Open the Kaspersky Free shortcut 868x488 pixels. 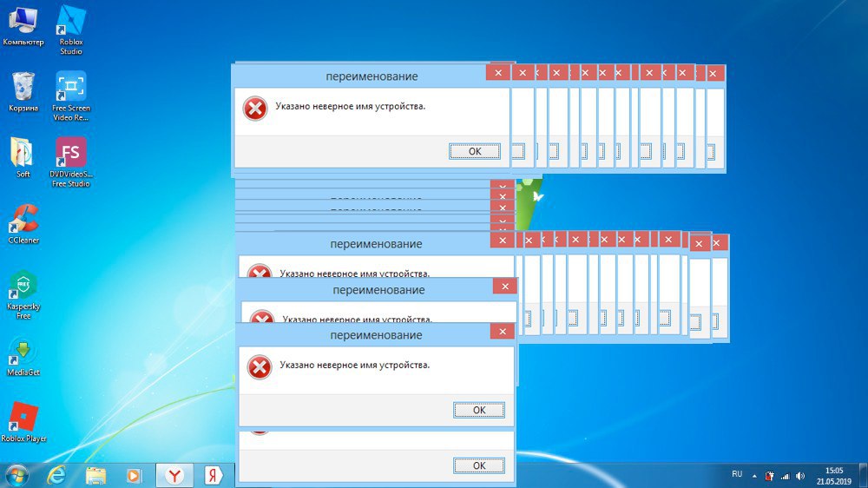click(23, 286)
